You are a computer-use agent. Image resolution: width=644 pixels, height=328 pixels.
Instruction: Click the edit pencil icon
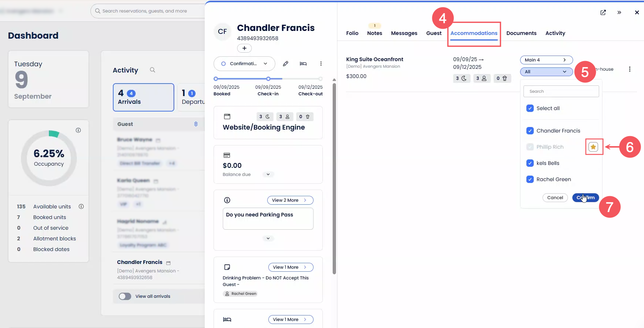click(x=286, y=64)
